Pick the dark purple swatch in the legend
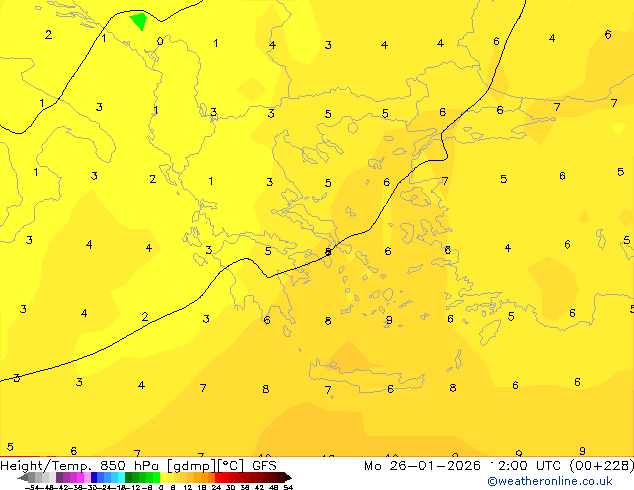Screen dimensions: 634x490 (59, 477)
